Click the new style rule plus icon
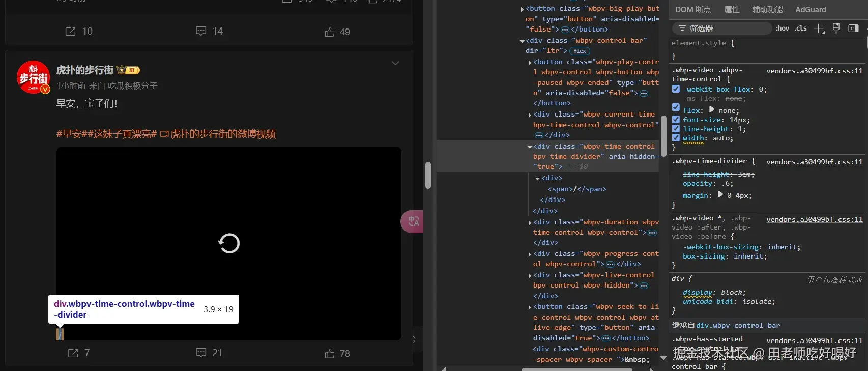868x371 pixels. pyautogui.click(x=819, y=28)
